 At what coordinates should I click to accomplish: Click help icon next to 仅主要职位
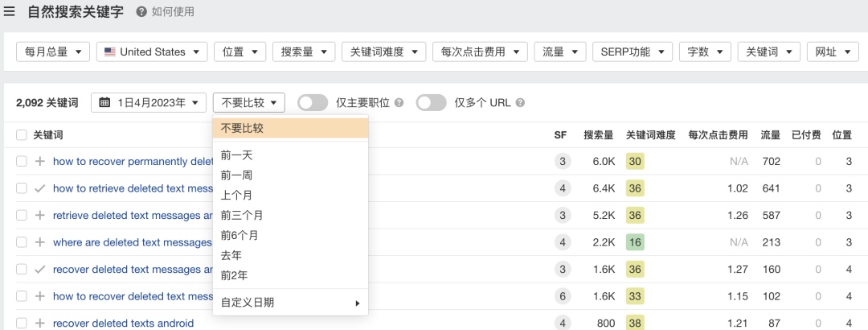399,102
